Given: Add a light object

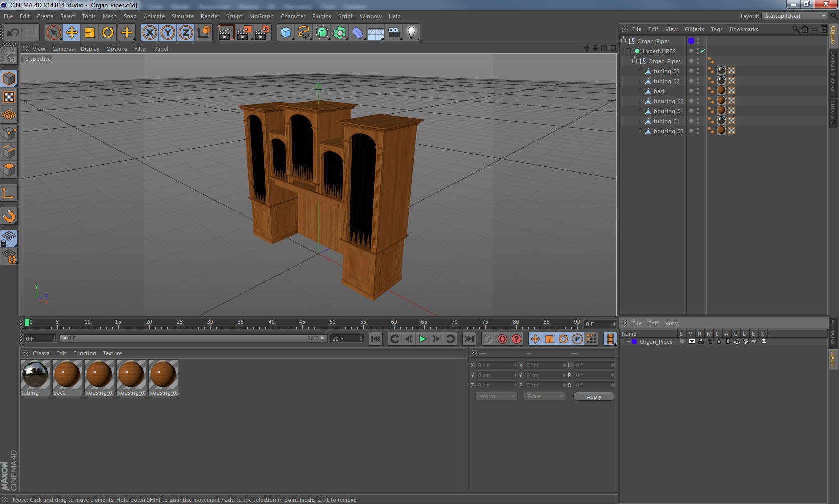Looking at the screenshot, I should (412, 33).
